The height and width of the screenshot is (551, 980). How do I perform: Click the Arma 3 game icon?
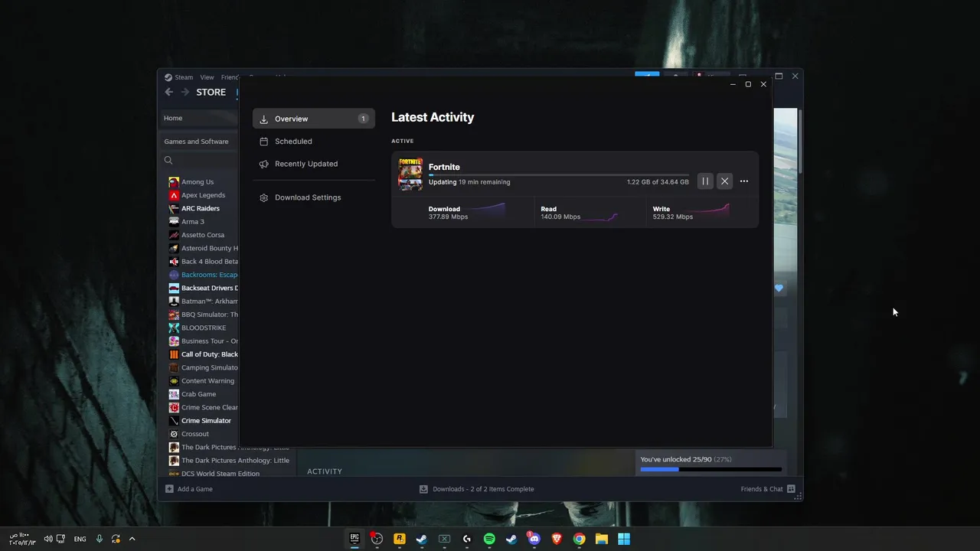pos(174,222)
